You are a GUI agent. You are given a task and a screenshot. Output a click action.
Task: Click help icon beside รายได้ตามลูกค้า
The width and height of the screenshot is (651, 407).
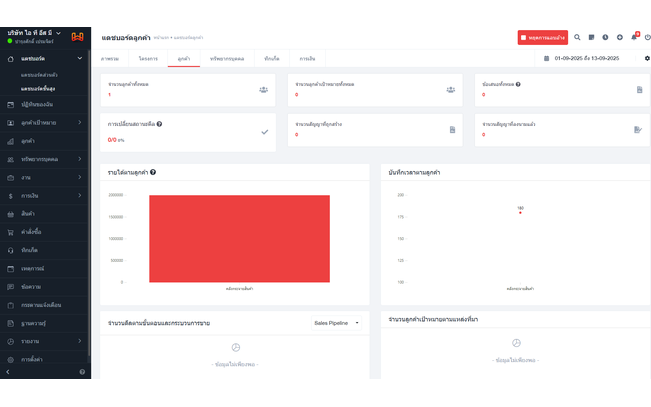[153, 172]
